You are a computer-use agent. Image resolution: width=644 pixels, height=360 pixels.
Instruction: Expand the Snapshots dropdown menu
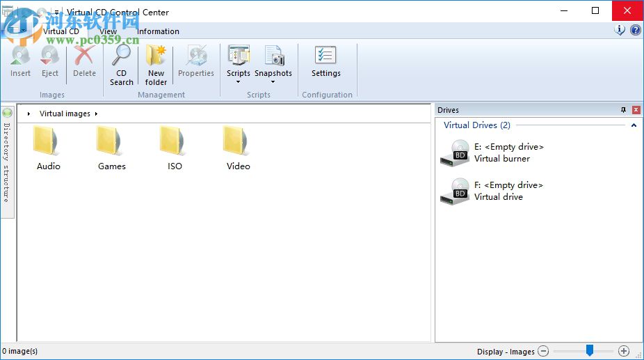[273, 82]
